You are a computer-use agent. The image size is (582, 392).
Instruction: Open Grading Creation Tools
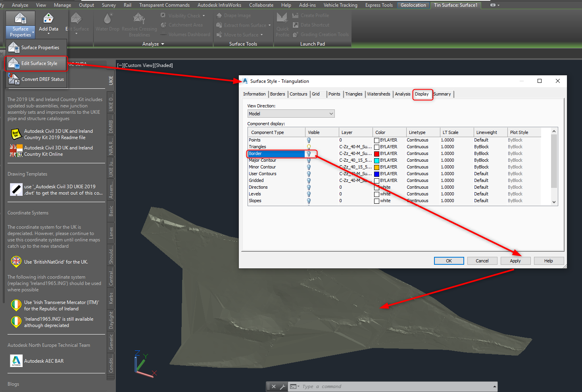tap(321, 34)
